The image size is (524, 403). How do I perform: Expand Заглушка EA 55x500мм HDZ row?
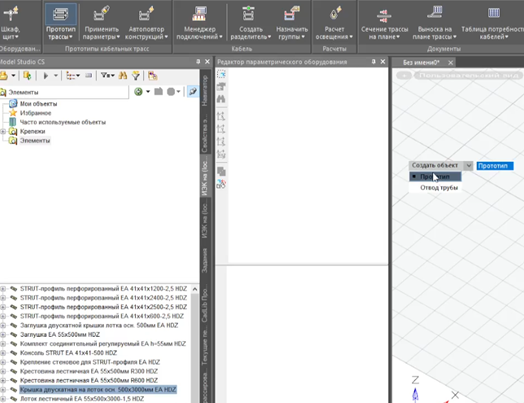pos(3,334)
